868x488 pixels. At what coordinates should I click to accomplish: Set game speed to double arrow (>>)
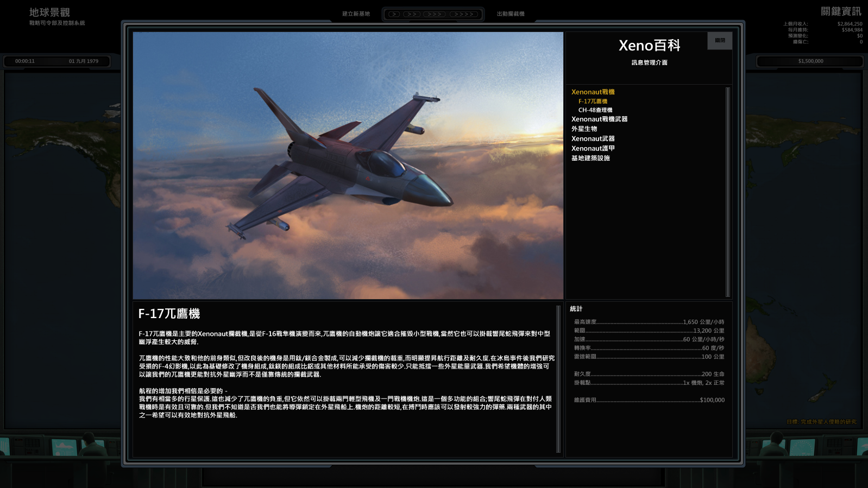point(412,14)
